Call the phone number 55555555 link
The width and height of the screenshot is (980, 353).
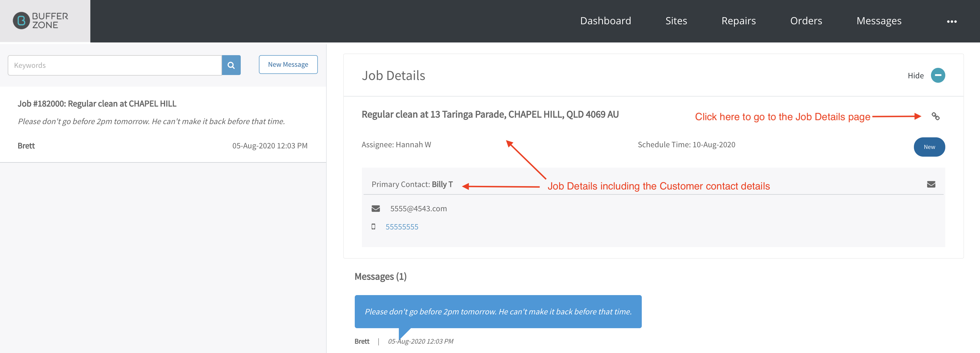(402, 227)
